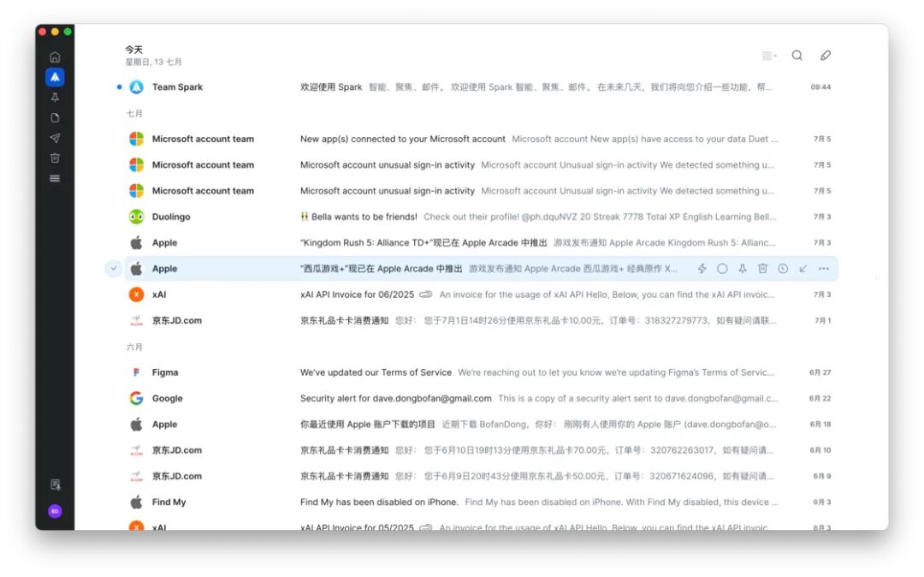Open the drafts page icon in sidebar
The image size is (924, 577).
pyautogui.click(x=55, y=118)
